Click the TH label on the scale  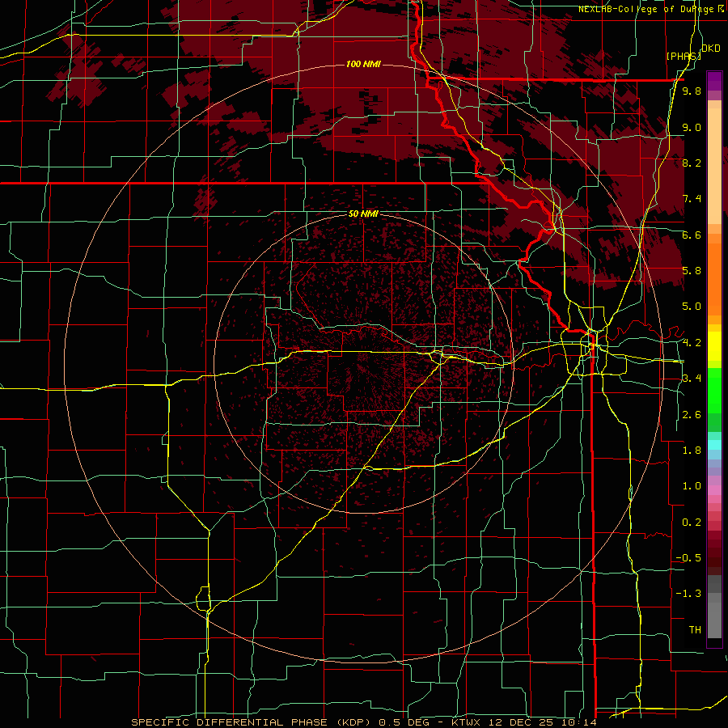pos(695,630)
